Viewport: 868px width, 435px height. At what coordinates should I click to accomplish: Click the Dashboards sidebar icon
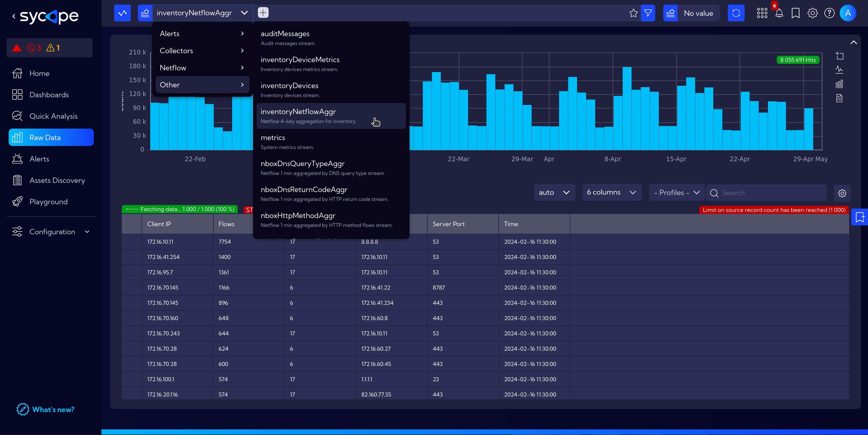[17, 94]
